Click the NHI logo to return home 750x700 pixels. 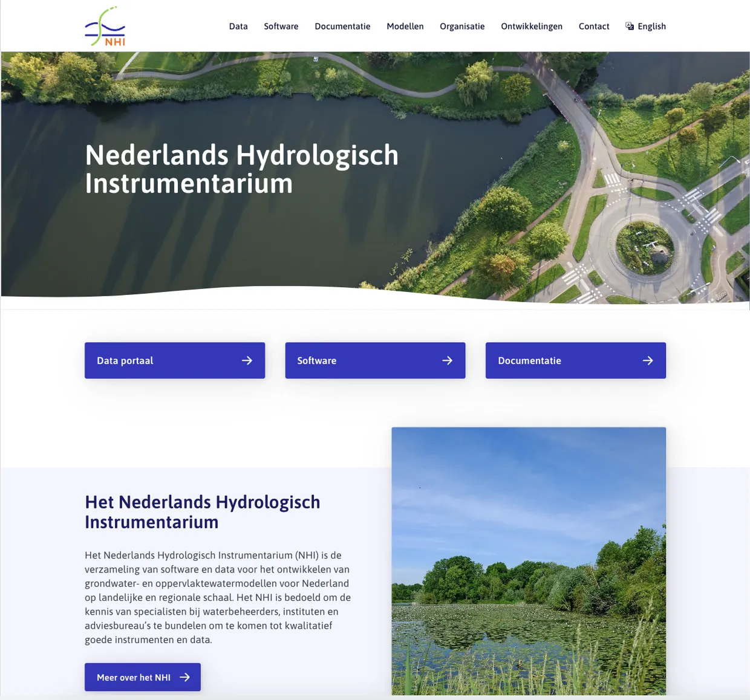pyautogui.click(x=105, y=25)
